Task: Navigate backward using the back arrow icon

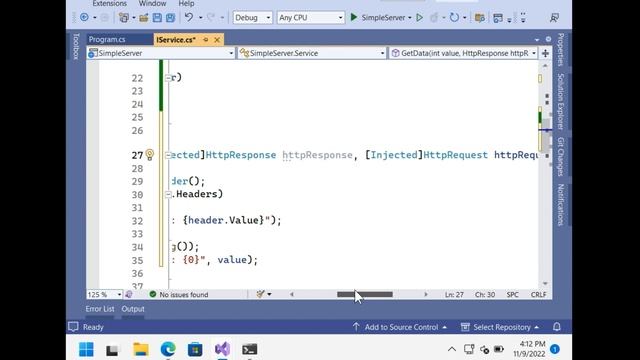Action: click(x=84, y=18)
